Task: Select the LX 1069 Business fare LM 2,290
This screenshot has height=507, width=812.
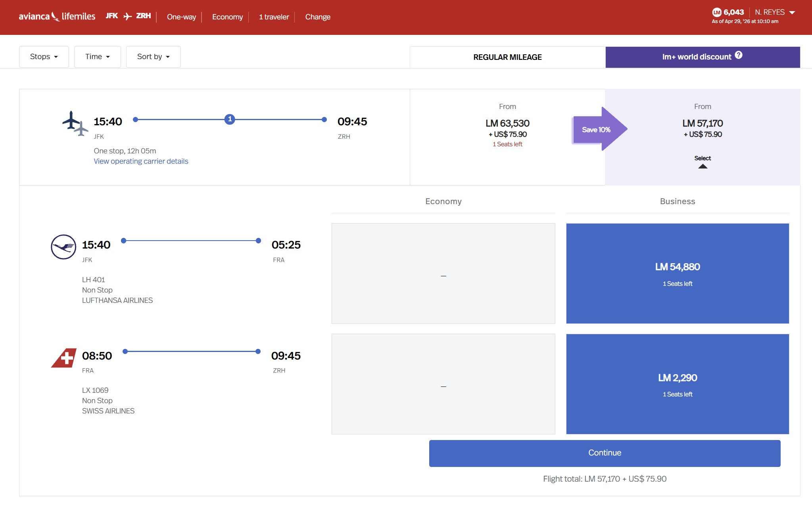Action: click(678, 384)
